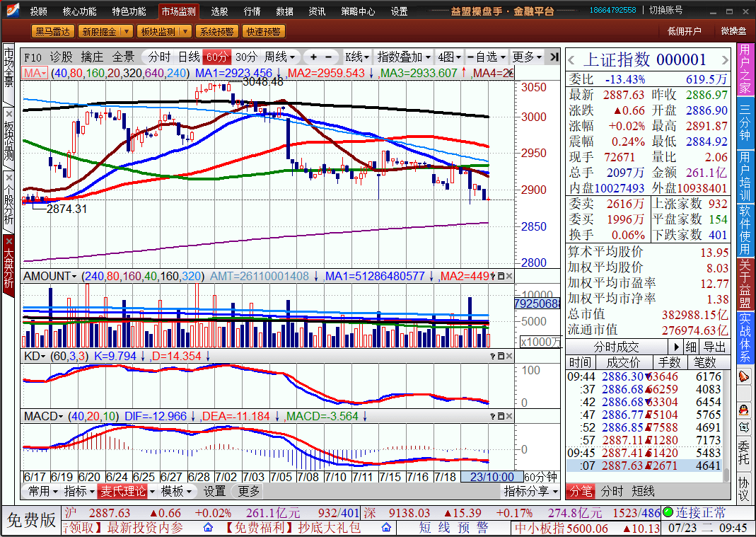Image resolution: width=756 pixels, height=537 pixels.
Task: Open the 投顾 menu
Action: point(39,11)
